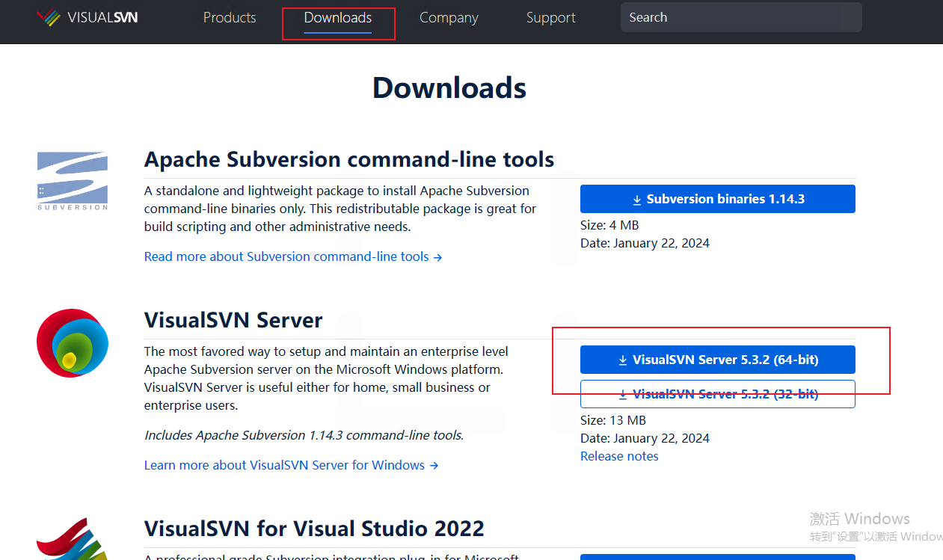Open the Release notes link
Screen dimensions: 943x560
619,456
